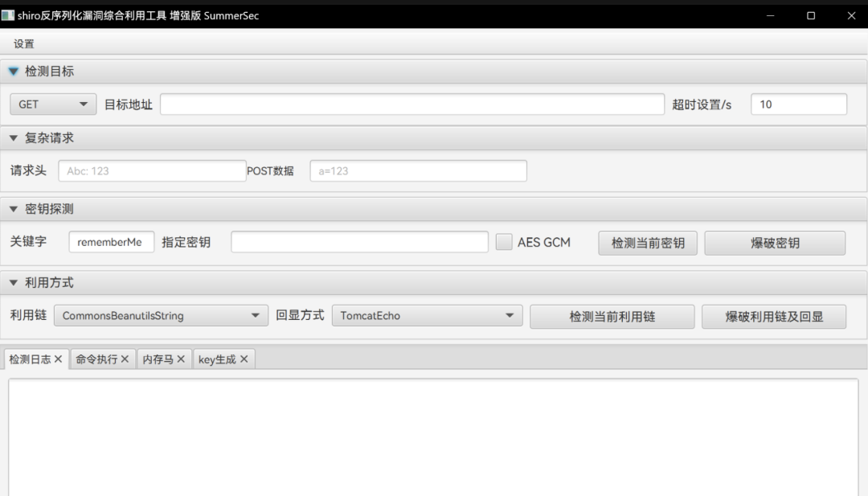
Task: Collapse the 利用方式 section
Action: point(14,282)
